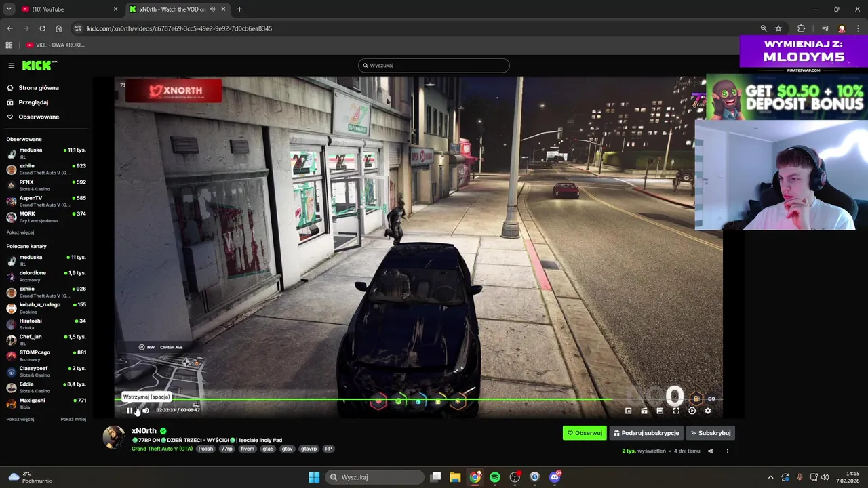Screen dimensions: 868x488
Task: Click Podaruj subskrypcje button
Action: coord(646,433)
